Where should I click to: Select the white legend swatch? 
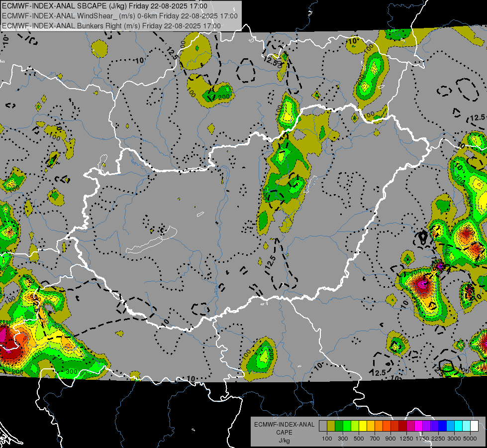[474, 426]
